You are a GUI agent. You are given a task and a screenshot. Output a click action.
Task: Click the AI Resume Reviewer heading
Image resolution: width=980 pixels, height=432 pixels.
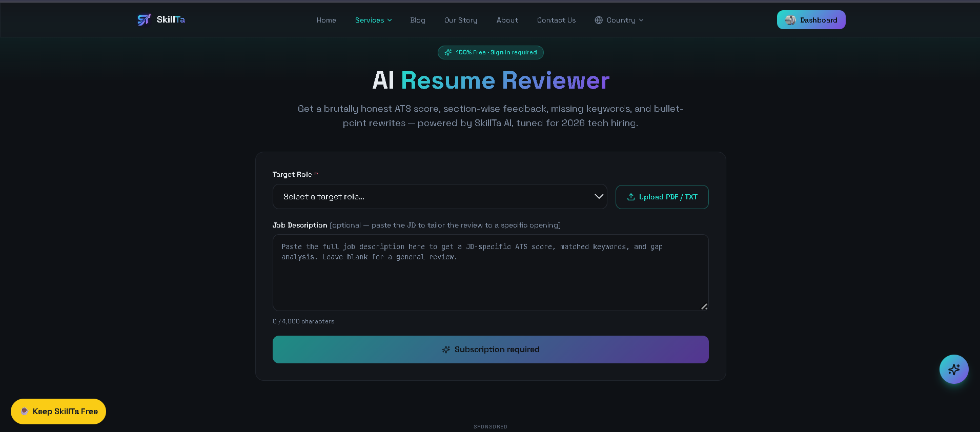click(491, 80)
